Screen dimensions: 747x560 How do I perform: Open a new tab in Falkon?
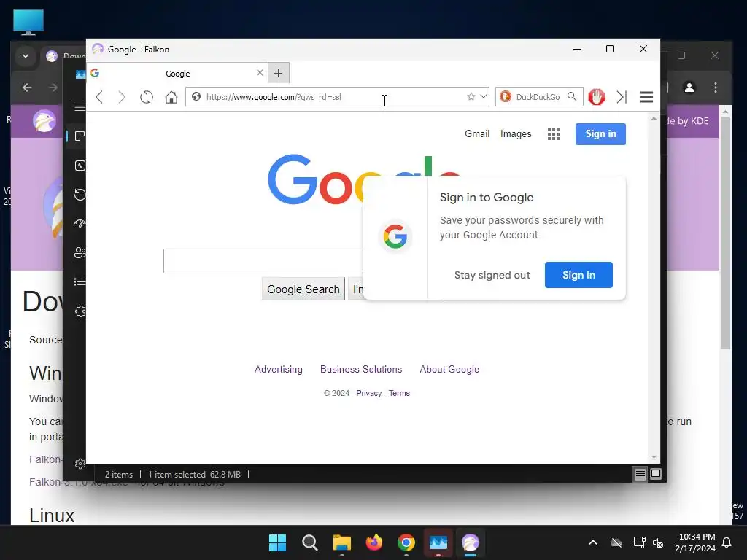(279, 74)
